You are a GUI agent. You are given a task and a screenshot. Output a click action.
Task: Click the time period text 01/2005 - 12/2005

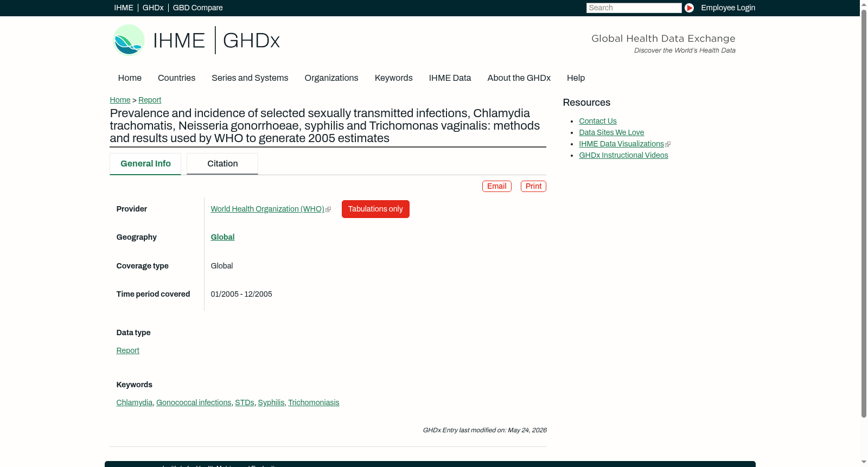[241, 294]
